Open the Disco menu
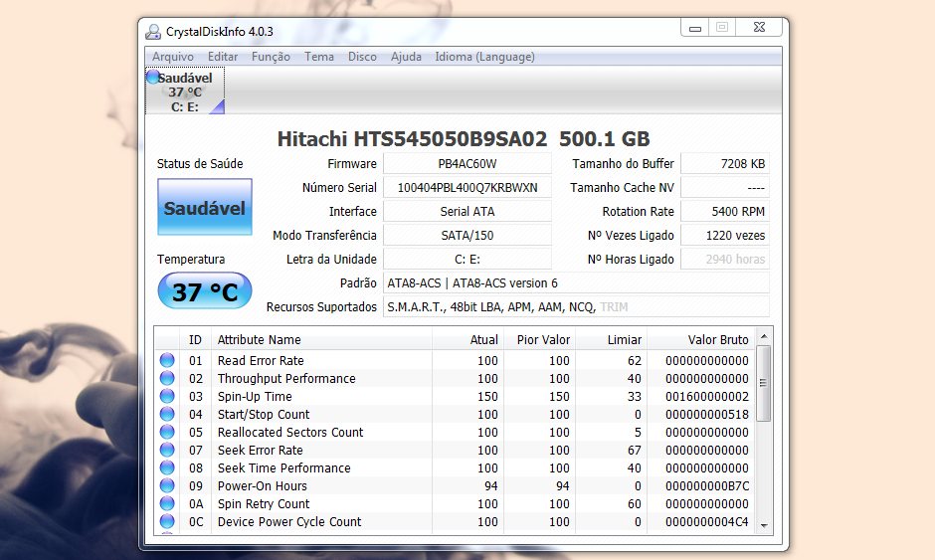The height and width of the screenshot is (560, 935). pos(362,57)
